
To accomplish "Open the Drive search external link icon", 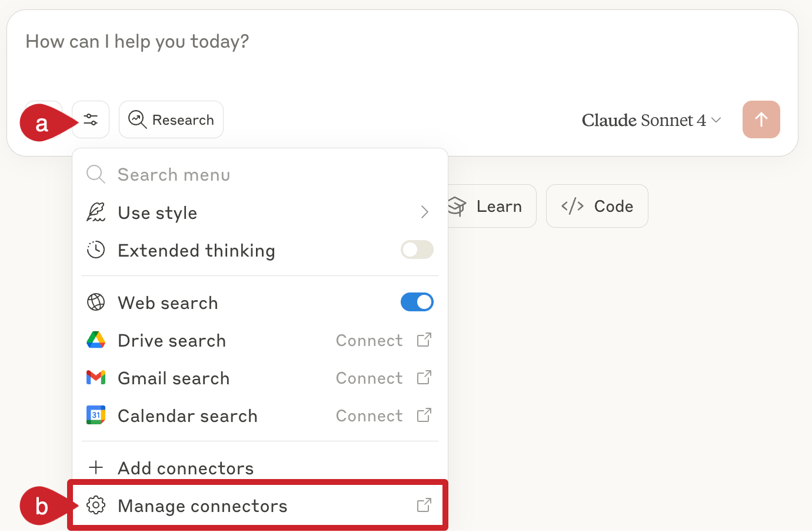I will click(x=424, y=340).
